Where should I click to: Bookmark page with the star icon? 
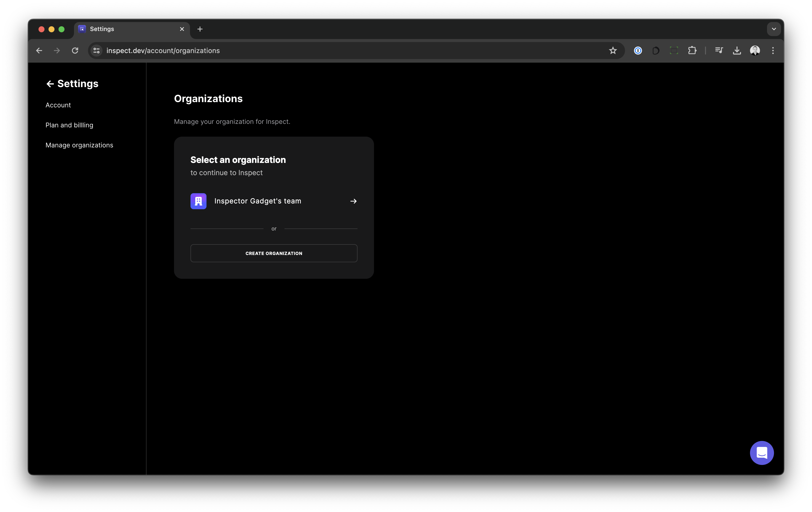click(x=612, y=51)
